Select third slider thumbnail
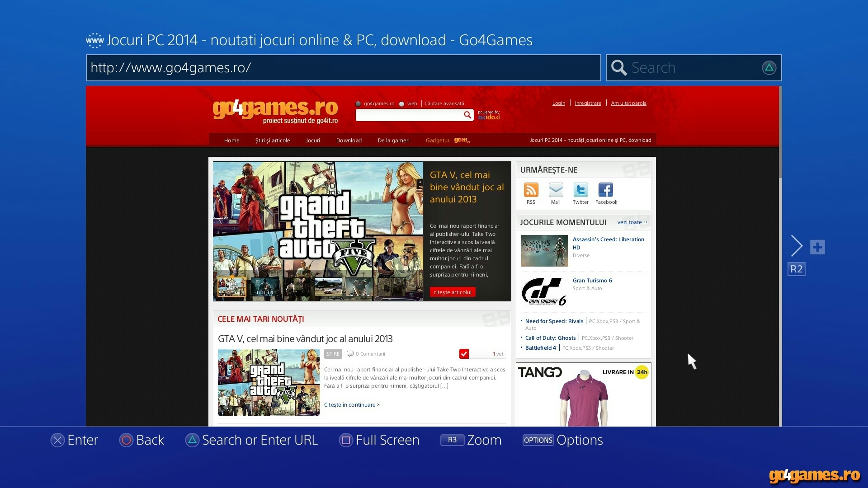The height and width of the screenshot is (488, 868). (x=297, y=287)
